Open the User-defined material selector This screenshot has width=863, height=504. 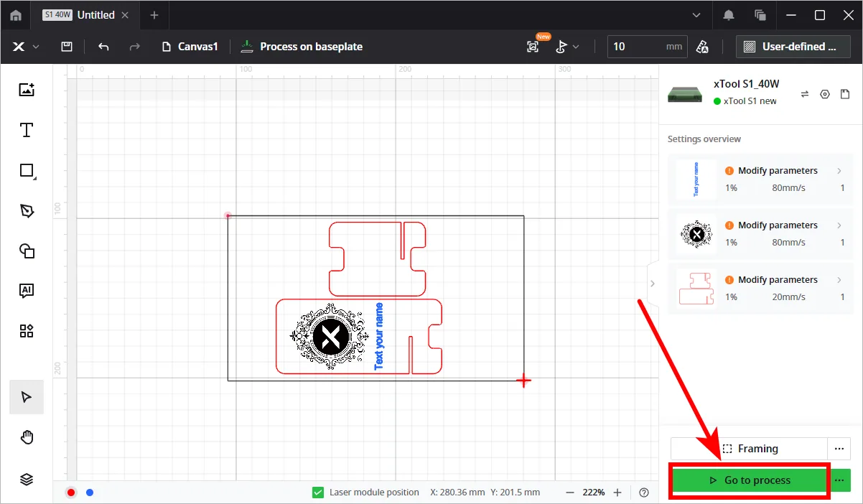pyautogui.click(x=793, y=47)
